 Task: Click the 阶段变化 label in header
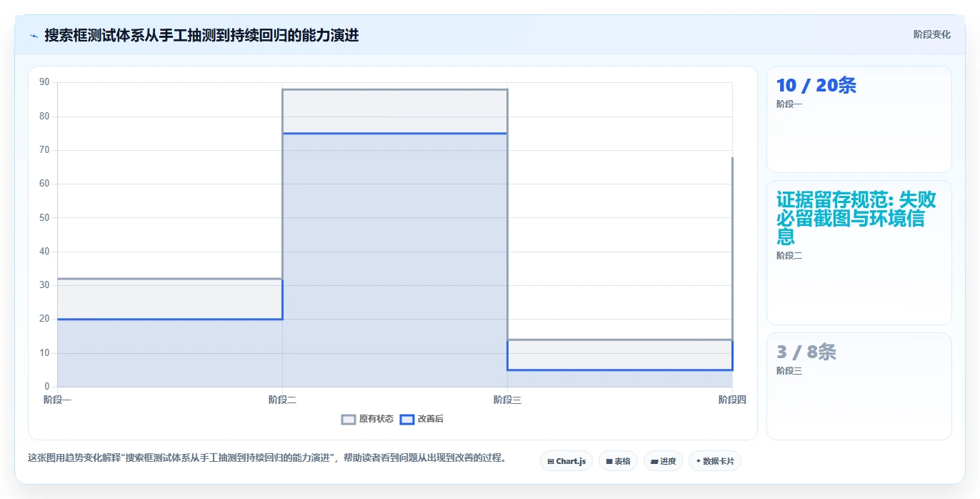(931, 34)
